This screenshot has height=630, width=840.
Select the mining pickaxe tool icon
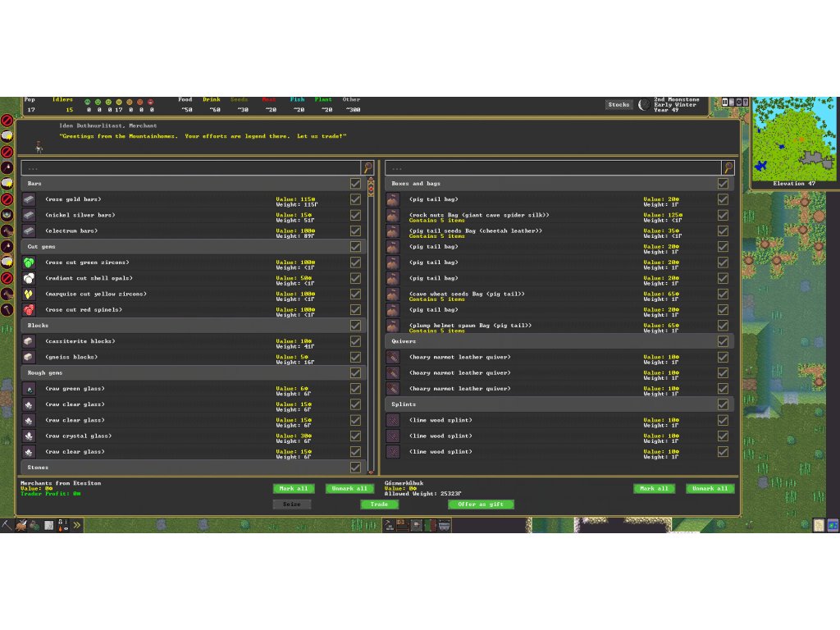[7, 525]
